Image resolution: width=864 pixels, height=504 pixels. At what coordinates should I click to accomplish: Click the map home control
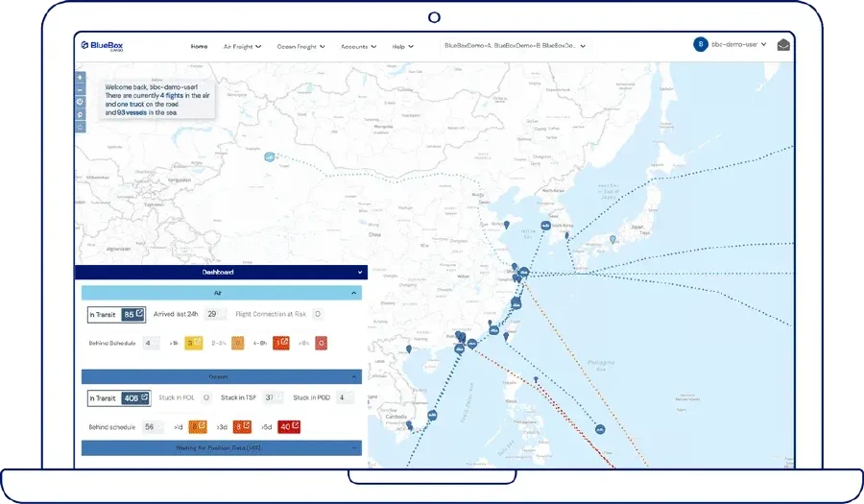coord(80,128)
